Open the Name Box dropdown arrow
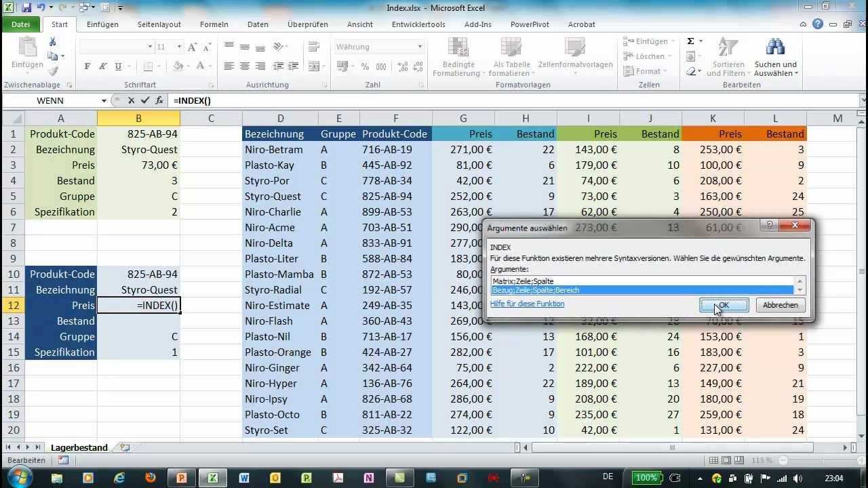Screen dimensions: 868x488 pyautogui.click(x=104, y=100)
